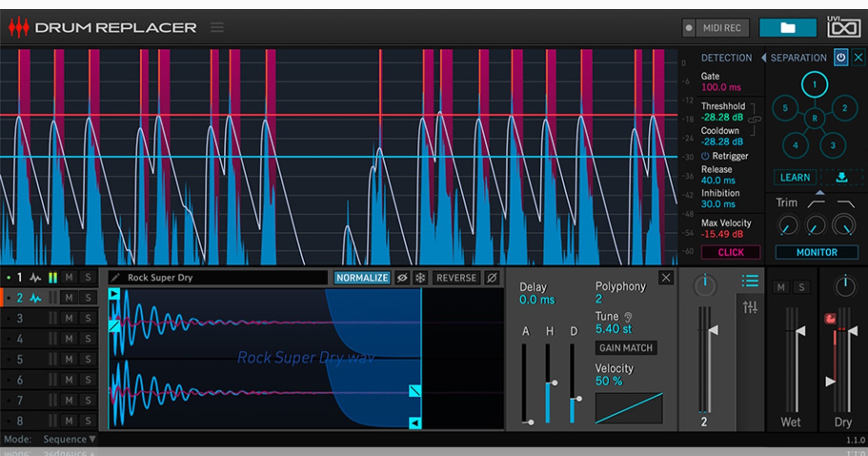Select separation node 5
The height and width of the screenshot is (456, 868).
click(785, 108)
